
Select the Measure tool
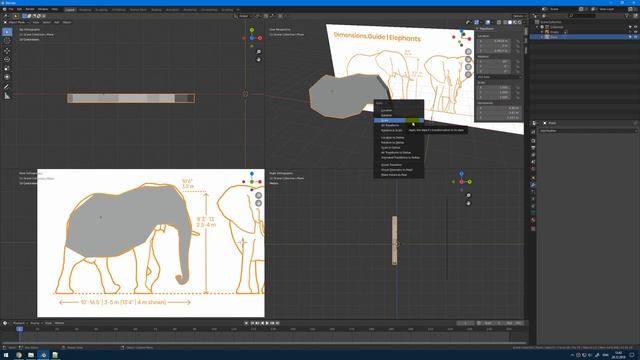7,96
